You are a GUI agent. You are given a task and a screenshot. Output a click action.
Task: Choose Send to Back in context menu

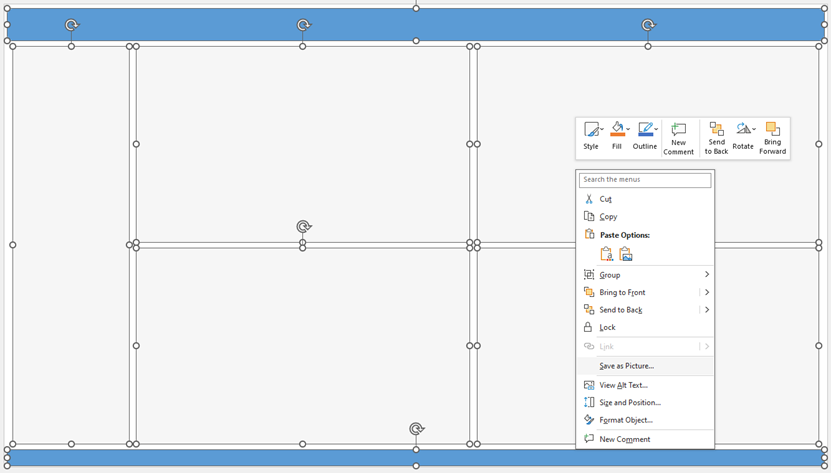639,310
